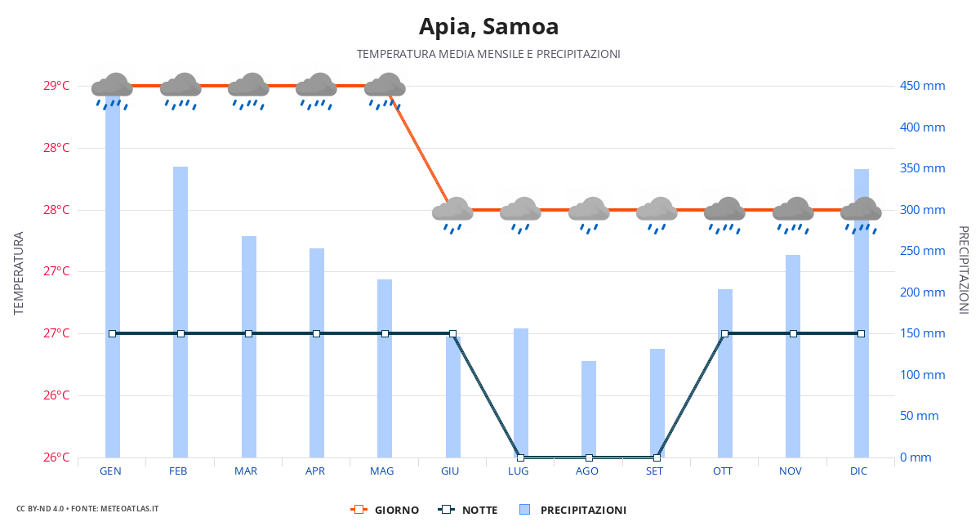Click the Apia, Samoa chart title
980x531 pixels.
[488, 27]
